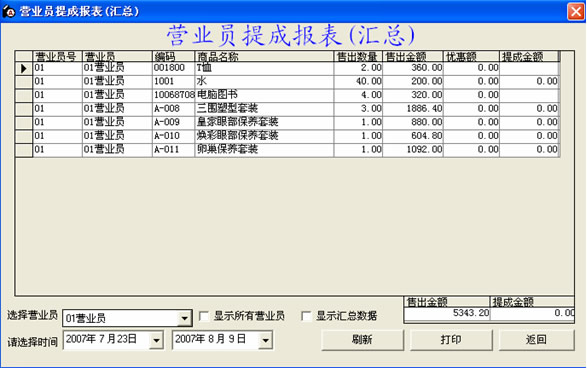Click the 刷新 button

point(362,340)
